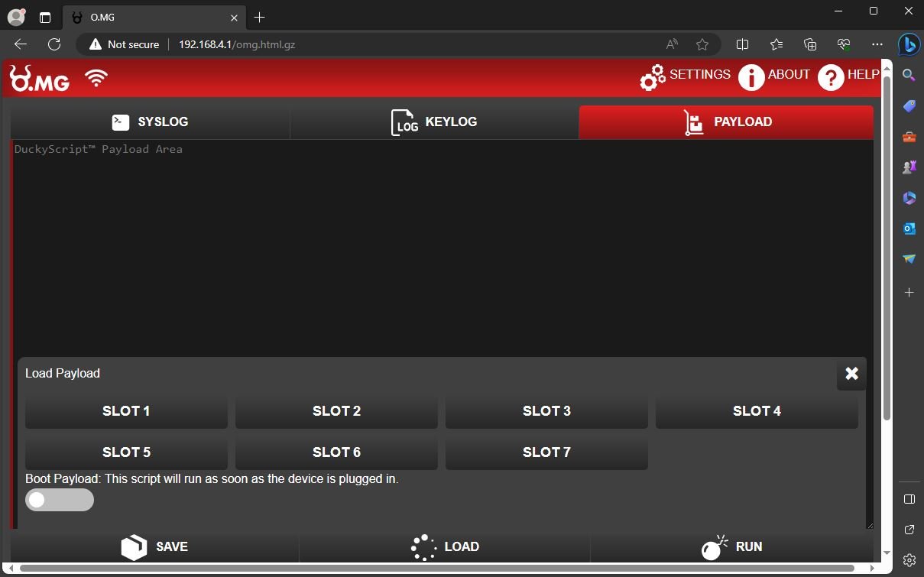Go back in browser history
The width and height of the screenshot is (924, 577).
tap(21, 44)
